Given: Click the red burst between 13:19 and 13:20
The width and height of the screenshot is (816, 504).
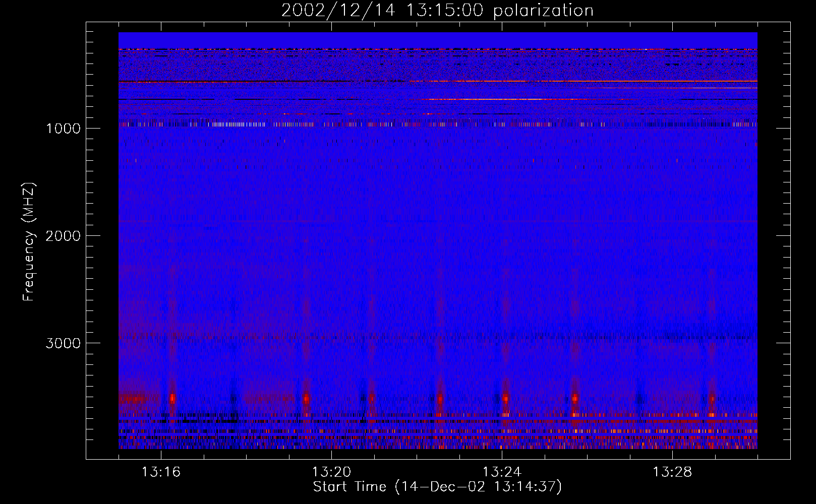Looking at the screenshot, I should pyautogui.click(x=306, y=399).
